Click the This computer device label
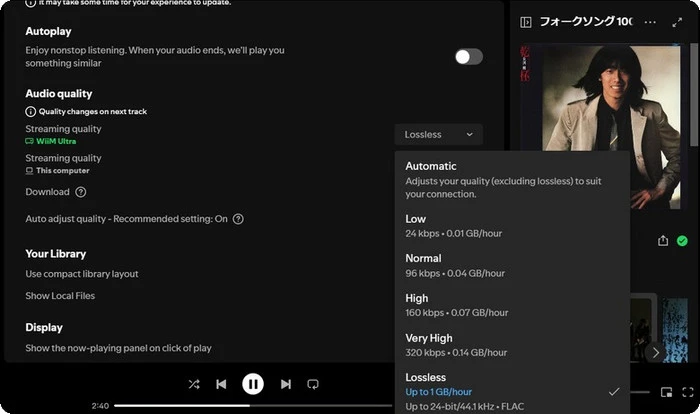700x414 pixels. point(57,171)
